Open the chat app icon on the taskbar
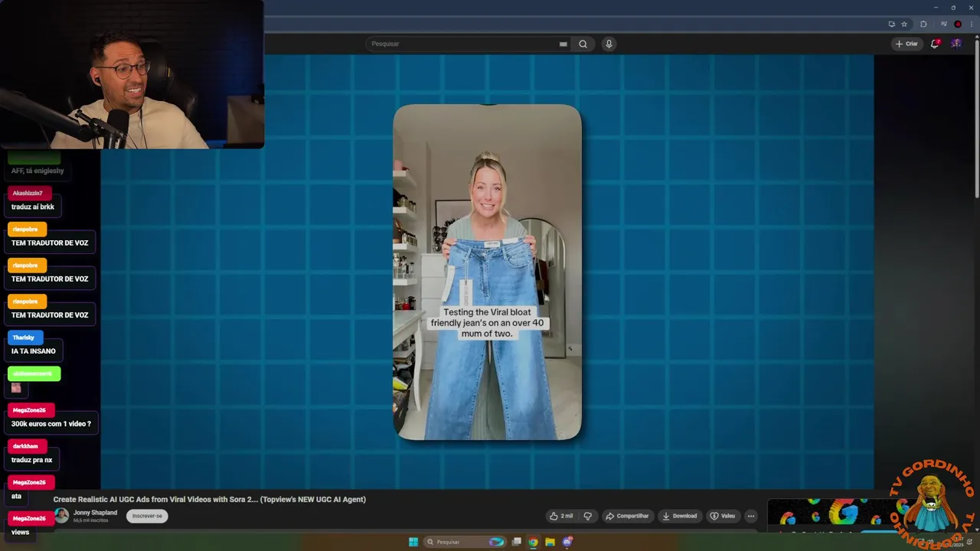This screenshot has height=551, width=980. tap(567, 542)
